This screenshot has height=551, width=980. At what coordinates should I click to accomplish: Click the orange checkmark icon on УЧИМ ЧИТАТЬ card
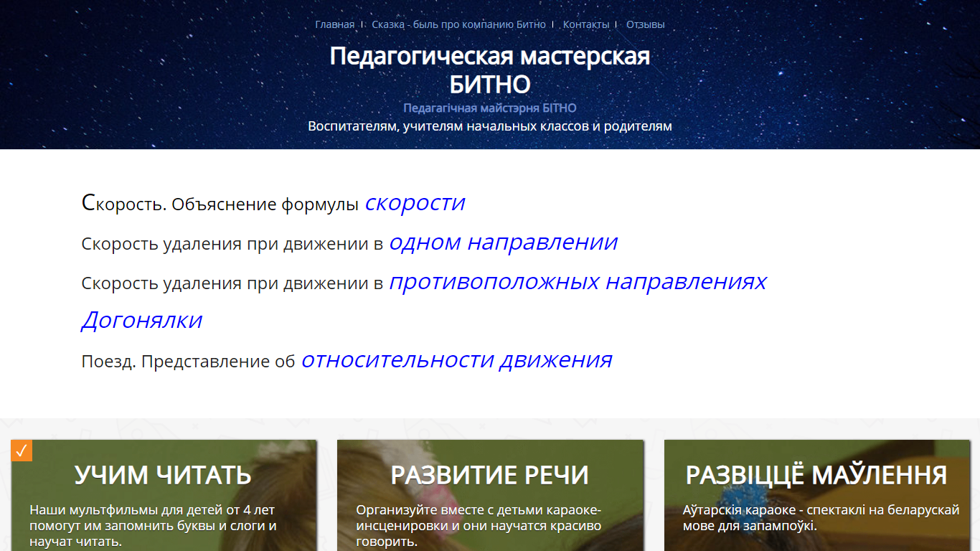point(22,450)
